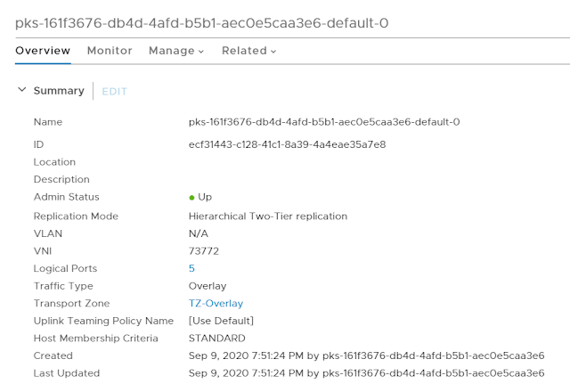Open the Logical Ports count link

coord(191,268)
